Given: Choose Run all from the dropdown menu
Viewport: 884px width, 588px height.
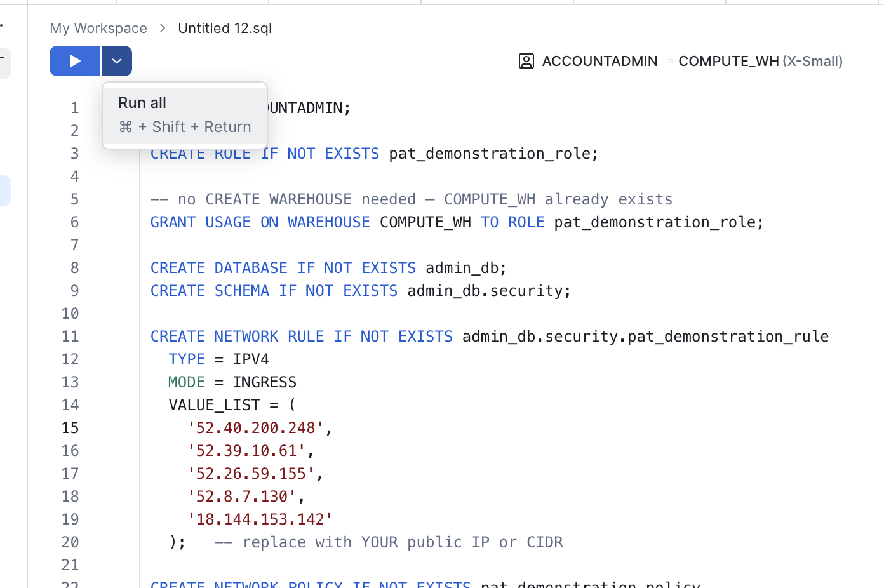Looking at the screenshot, I should [x=185, y=115].
